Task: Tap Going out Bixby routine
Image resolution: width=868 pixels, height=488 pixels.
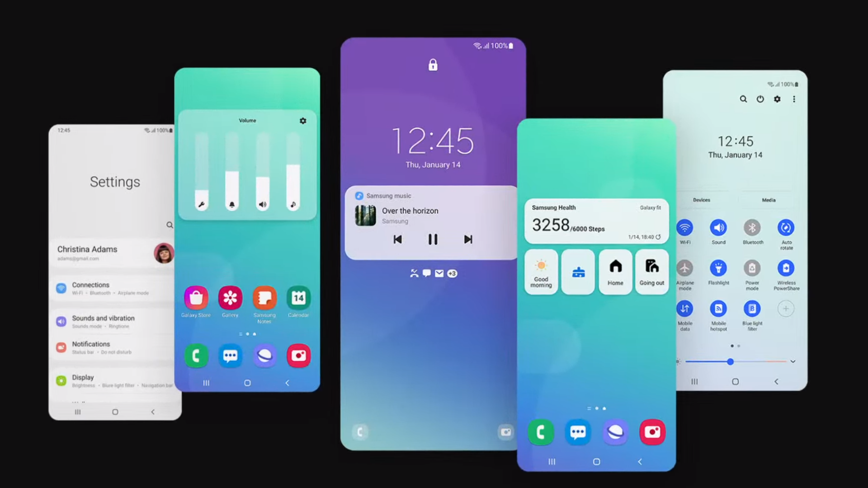Action: click(651, 271)
